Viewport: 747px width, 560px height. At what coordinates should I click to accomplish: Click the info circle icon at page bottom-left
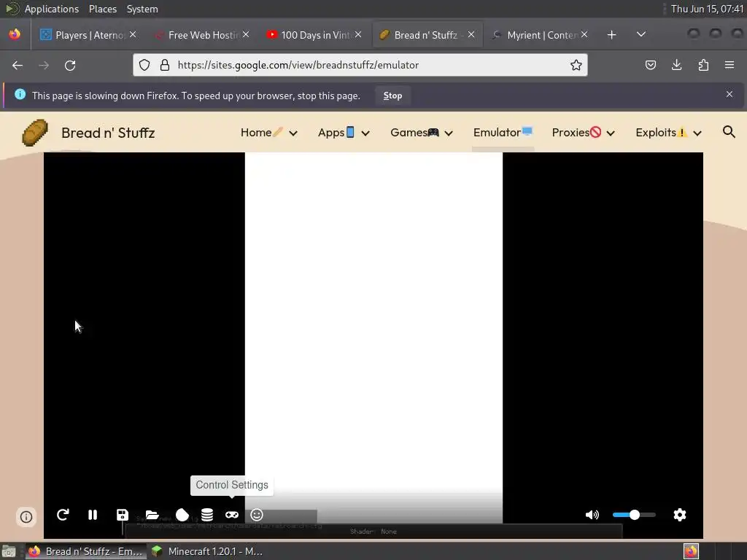pos(26,517)
